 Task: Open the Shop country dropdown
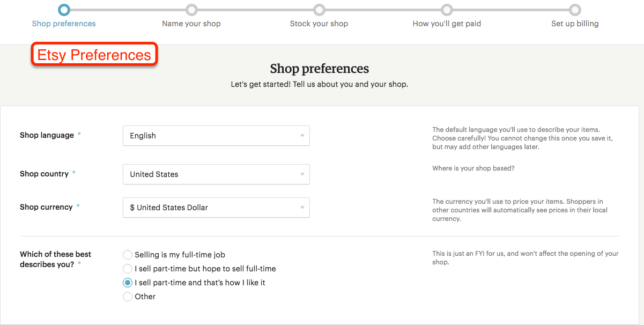[216, 174]
